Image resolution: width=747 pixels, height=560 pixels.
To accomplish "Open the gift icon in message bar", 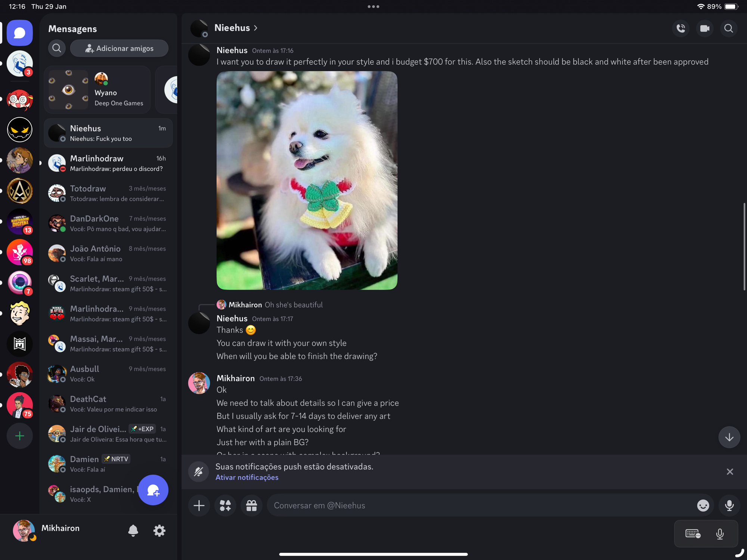I will tap(251, 505).
